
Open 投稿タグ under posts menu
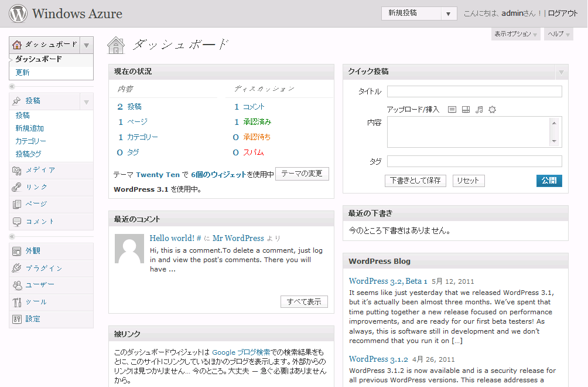click(29, 154)
